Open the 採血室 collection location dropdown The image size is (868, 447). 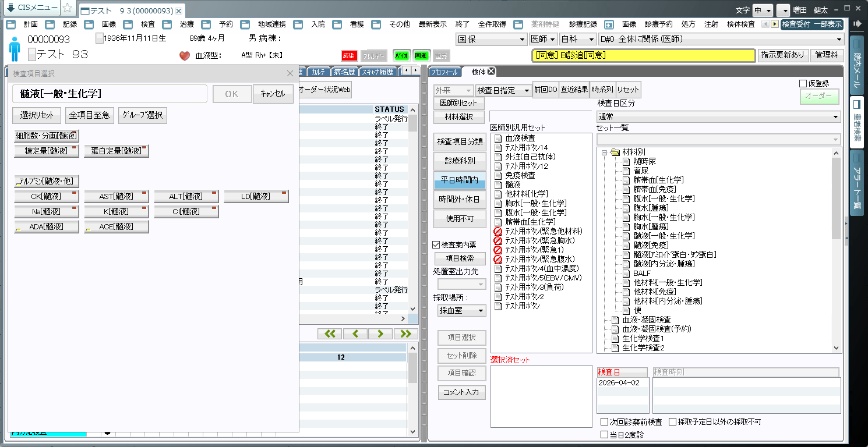[x=462, y=311]
